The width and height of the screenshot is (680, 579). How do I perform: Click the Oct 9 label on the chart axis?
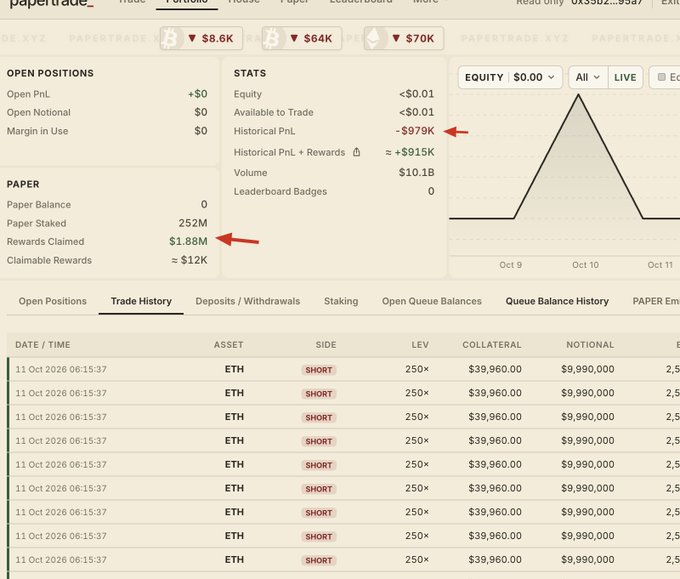coord(510,265)
